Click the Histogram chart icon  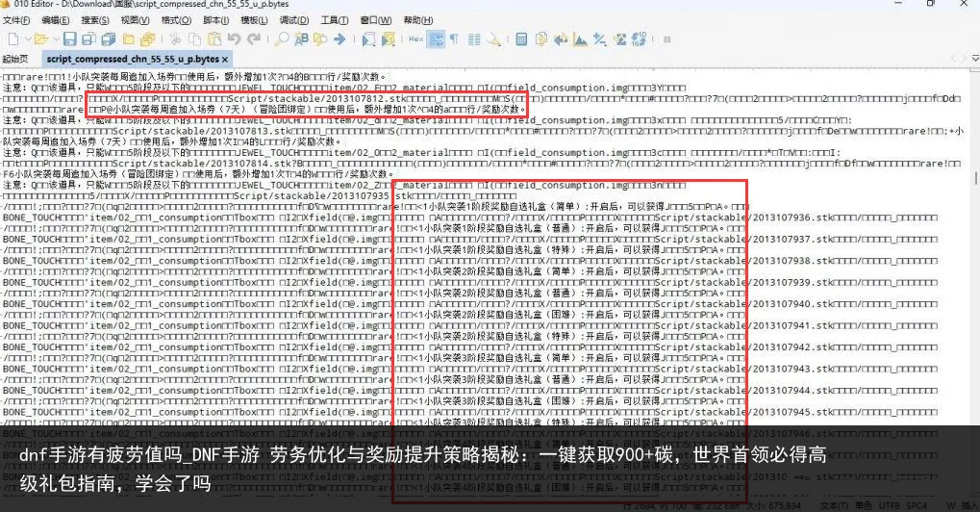pos(578,39)
